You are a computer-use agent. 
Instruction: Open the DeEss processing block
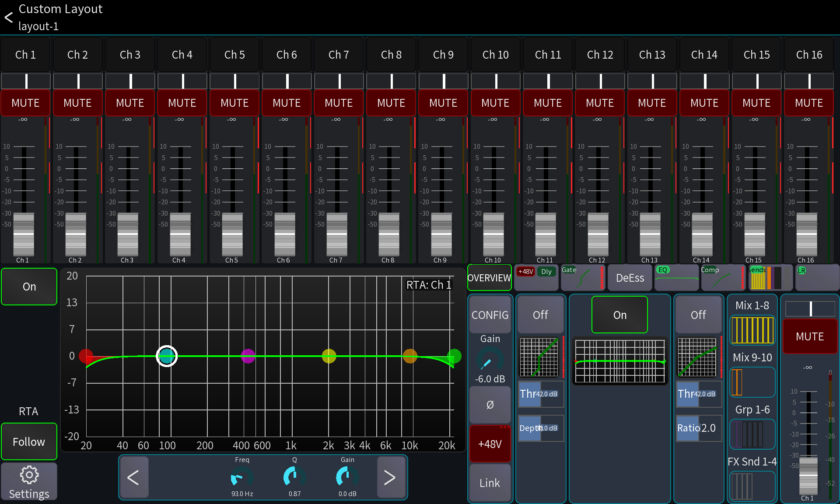point(630,277)
